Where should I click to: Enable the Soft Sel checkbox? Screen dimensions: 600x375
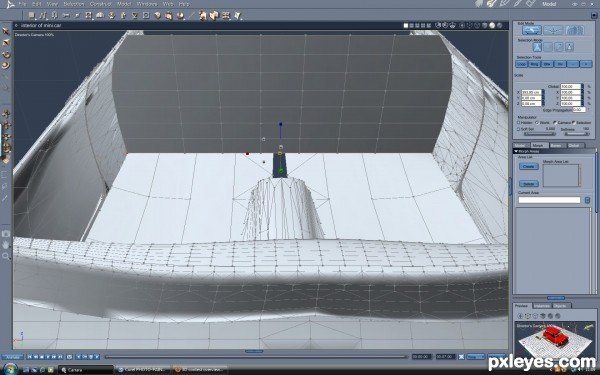[x=519, y=129]
